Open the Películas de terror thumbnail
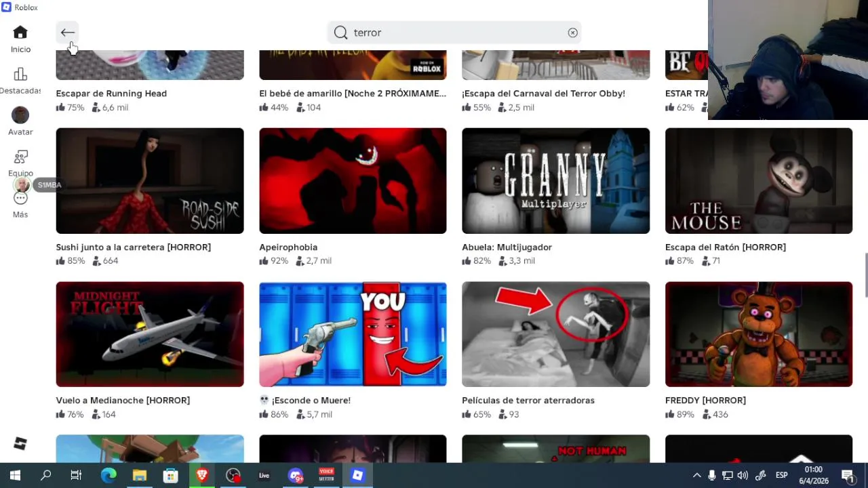Image resolution: width=868 pixels, height=488 pixels. click(555, 334)
